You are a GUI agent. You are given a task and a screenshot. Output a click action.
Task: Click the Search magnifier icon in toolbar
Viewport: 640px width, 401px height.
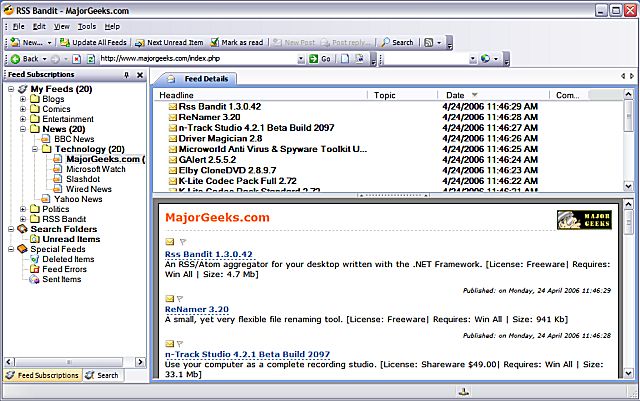point(384,43)
